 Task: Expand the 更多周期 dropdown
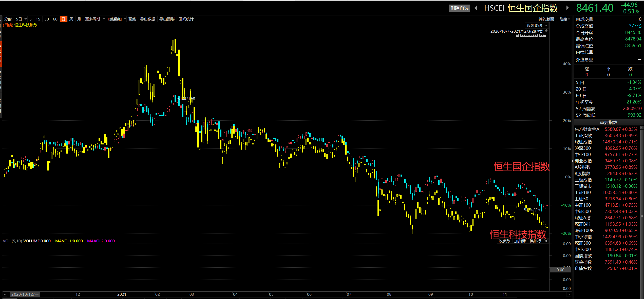point(104,19)
